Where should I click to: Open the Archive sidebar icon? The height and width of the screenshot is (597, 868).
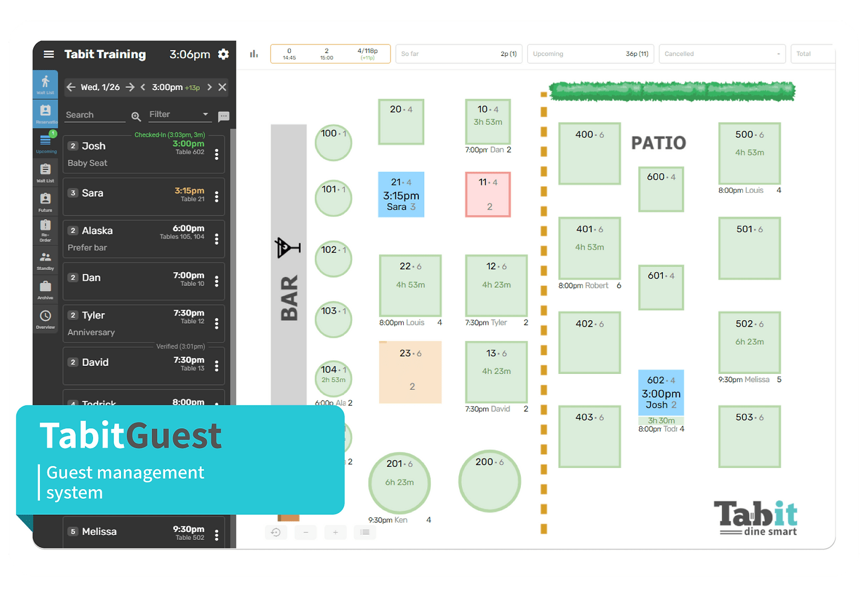click(x=46, y=289)
